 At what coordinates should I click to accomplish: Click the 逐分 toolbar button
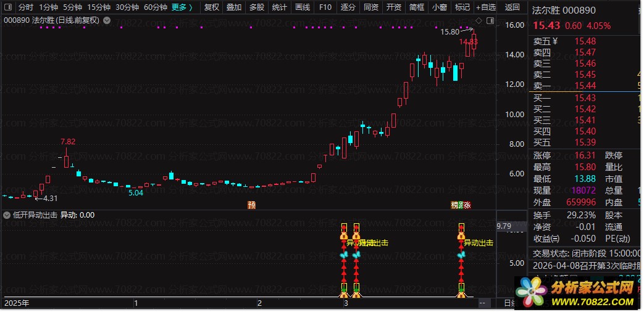(x=348, y=7)
